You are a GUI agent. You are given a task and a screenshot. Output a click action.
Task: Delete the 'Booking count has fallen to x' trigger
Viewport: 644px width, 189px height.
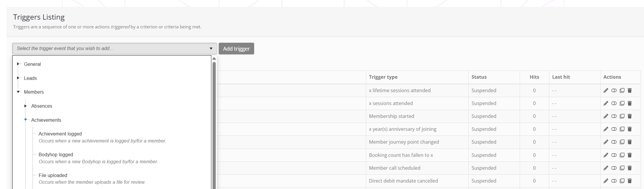coord(630,155)
